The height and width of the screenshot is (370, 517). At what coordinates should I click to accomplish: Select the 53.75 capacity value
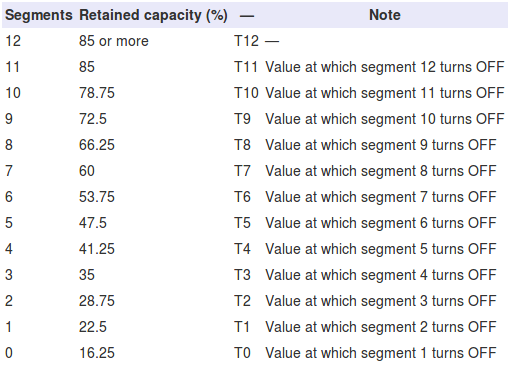97,197
